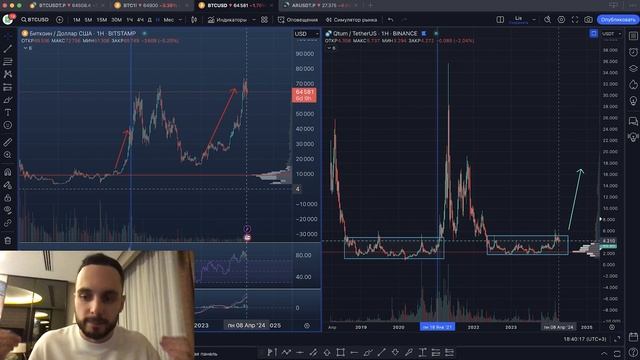Toggle magnet mode

click(8, 172)
